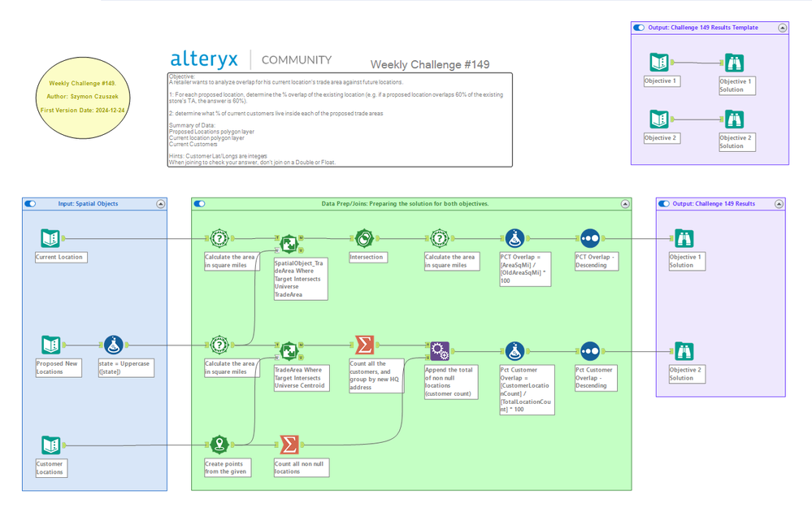
Task: Click the 'Current Location' annotation label
Action: (61, 258)
